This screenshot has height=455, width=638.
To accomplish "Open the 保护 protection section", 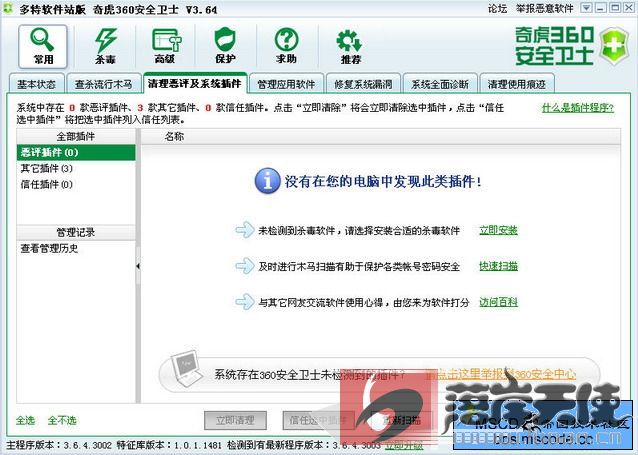I will point(225,46).
